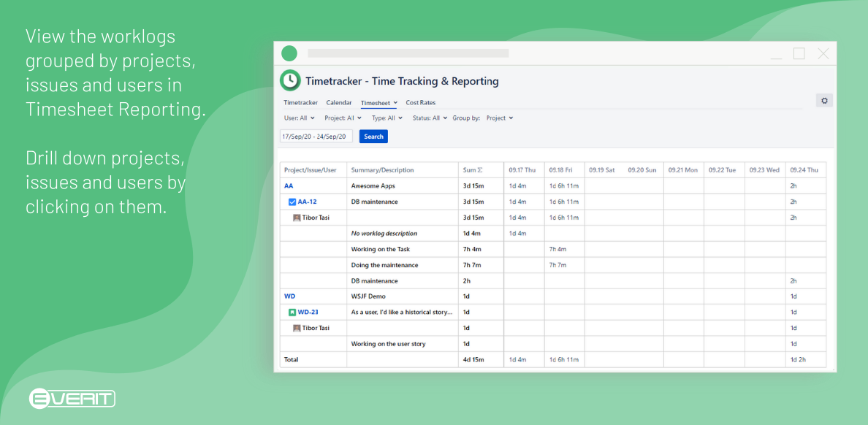Click the green circle in window title bar
This screenshot has height=425, width=868.
[x=289, y=54]
